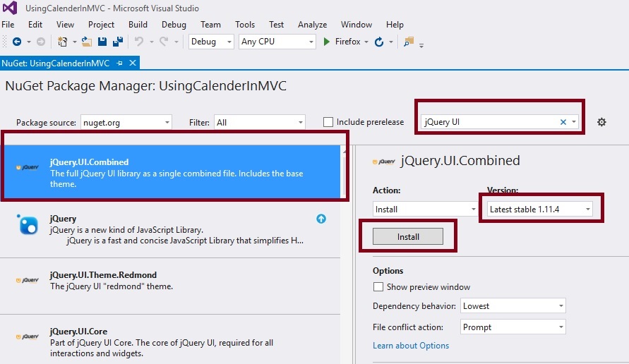The width and height of the screenshot is (629, 364).
Task: Open the File menu
Action: point(8,25)
